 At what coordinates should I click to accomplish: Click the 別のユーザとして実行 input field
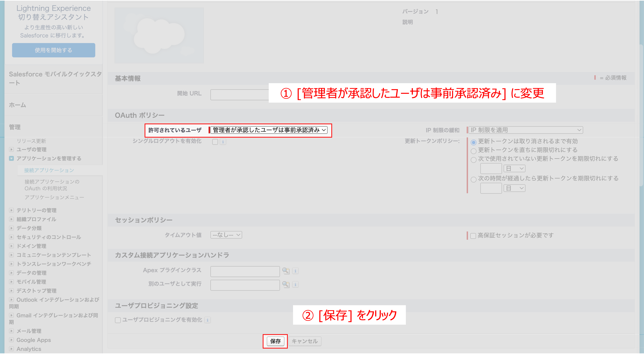[245, 285]
